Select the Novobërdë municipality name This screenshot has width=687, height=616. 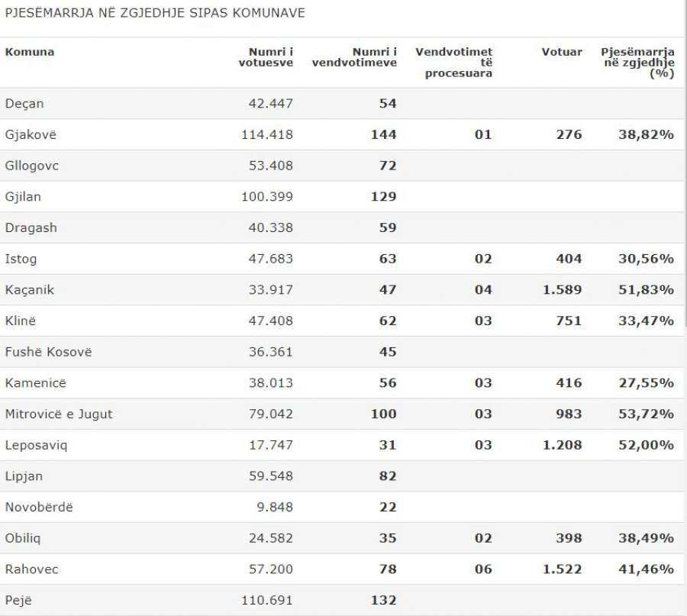(40, 507)
